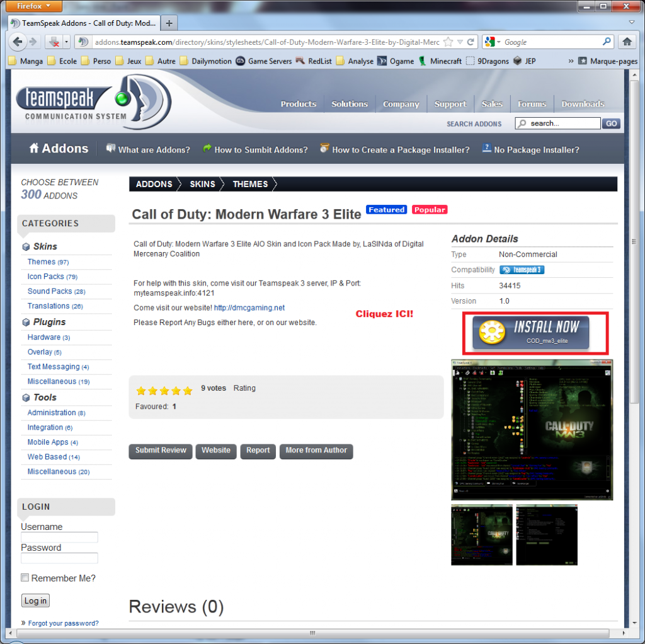Click the TeamSpeak logo

pyautogui.click(x=93, y=101)
